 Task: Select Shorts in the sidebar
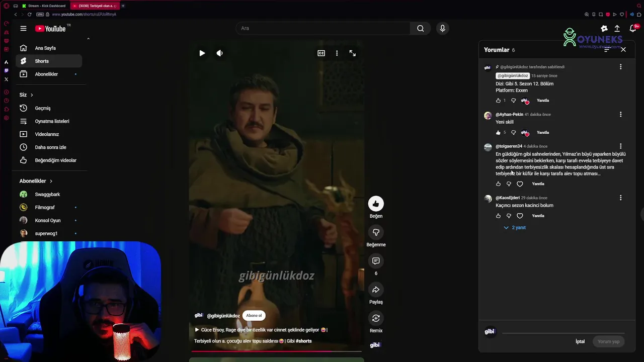pos(48,61)
